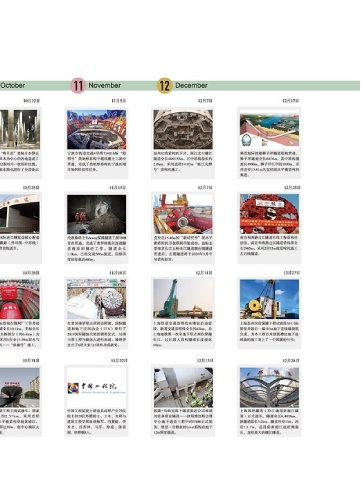Open the arched steel tunnel entrance photo
361x480 pixels.
click(x=269, y=387)
